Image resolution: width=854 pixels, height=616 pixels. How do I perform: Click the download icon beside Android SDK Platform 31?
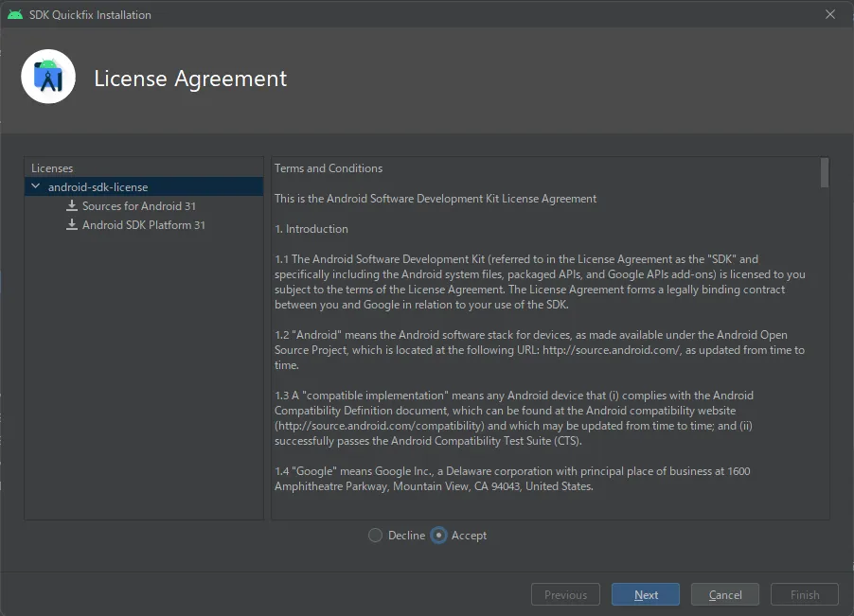[x=72, y=225]
